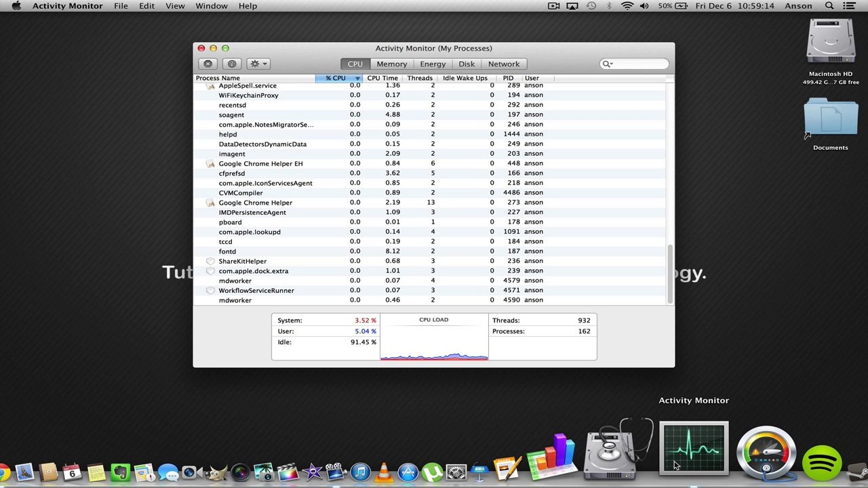Sort by the Process Name column
This screenshot has height=488, width=868.
[x=254, y=78]
